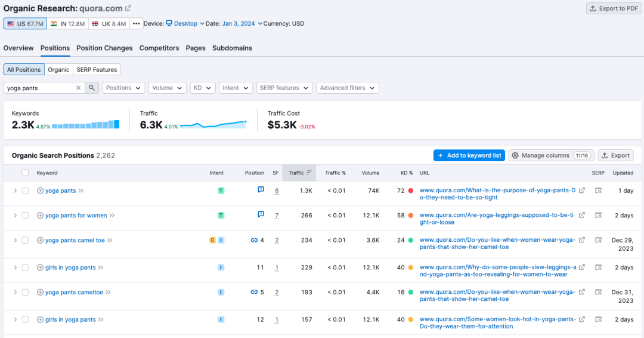Screen dimensions: 644x338
Task: Click Traffic column sort icon
Action: point(309,173)
